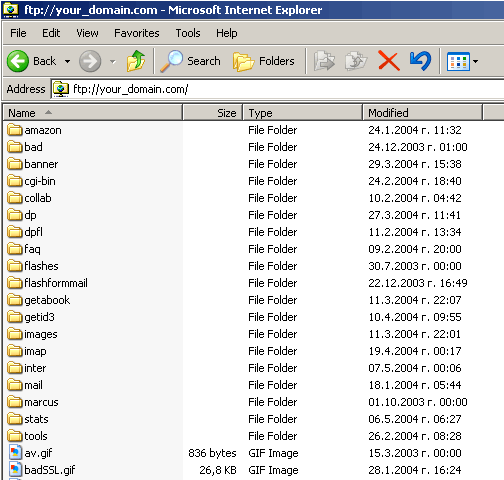
Task: Expand the Back history dropdown arrow
Action: 67,61
